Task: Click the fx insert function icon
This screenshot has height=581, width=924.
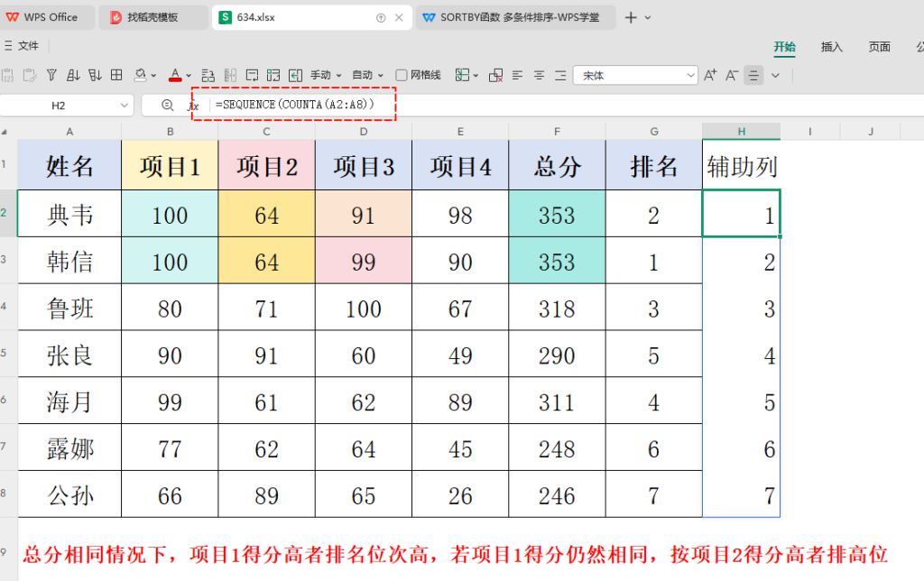Action: [193, 106]
